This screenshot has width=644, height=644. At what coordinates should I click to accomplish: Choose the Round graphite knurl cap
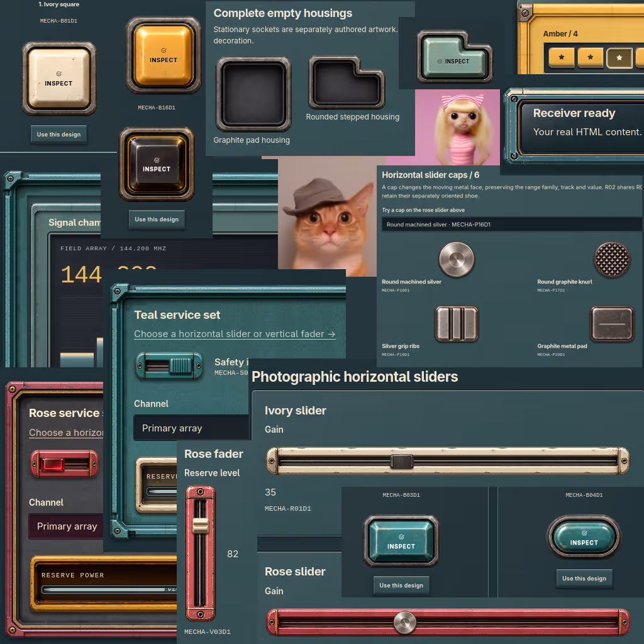[611, 259]
